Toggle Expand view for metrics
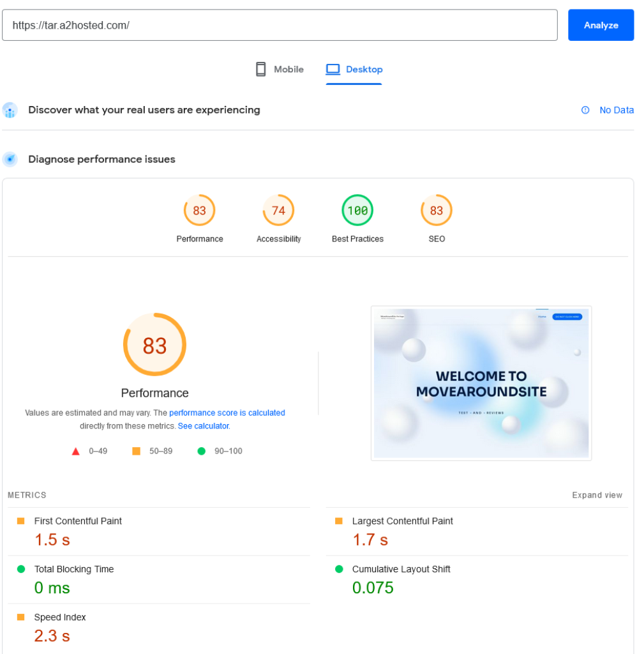The image size is (644, 654). click(597, 495)
